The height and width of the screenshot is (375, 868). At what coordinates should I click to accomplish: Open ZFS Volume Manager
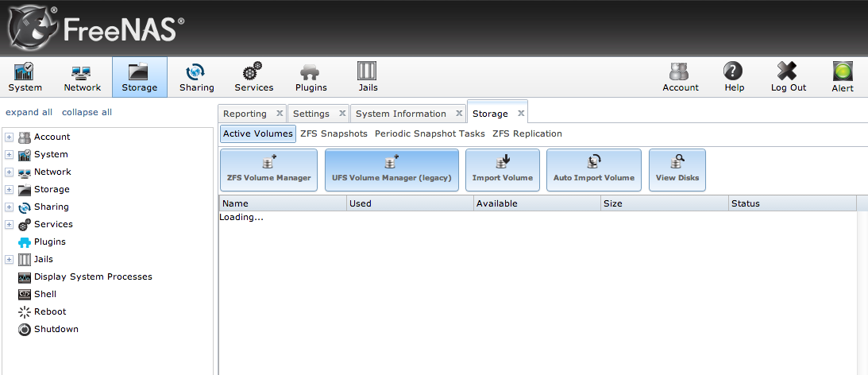(x=269, y=170)
